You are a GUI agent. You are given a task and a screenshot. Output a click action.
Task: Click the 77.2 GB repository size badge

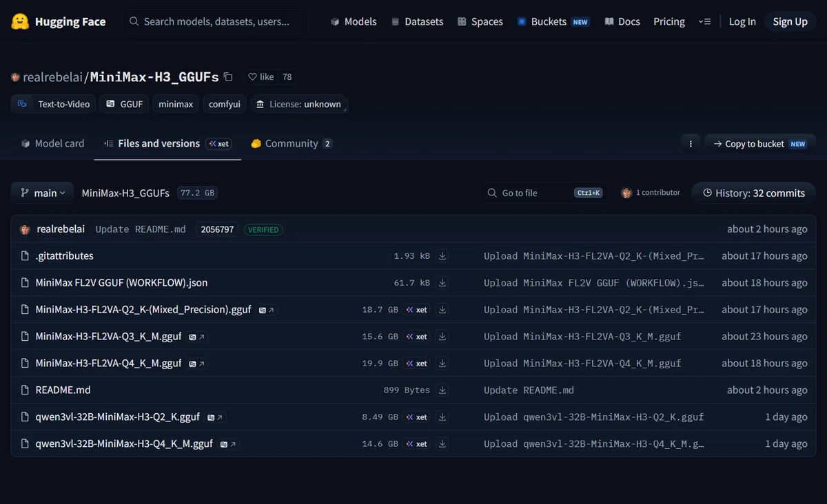[x=197, y=193]
